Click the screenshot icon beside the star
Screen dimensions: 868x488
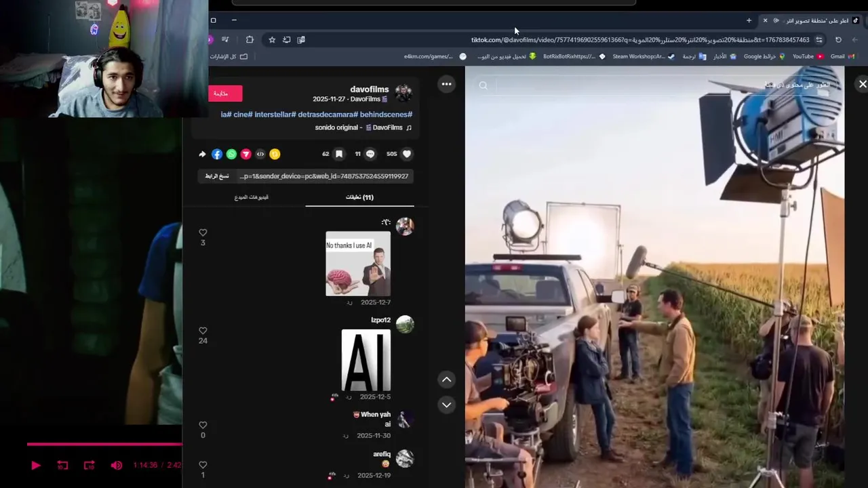(286, 39)
